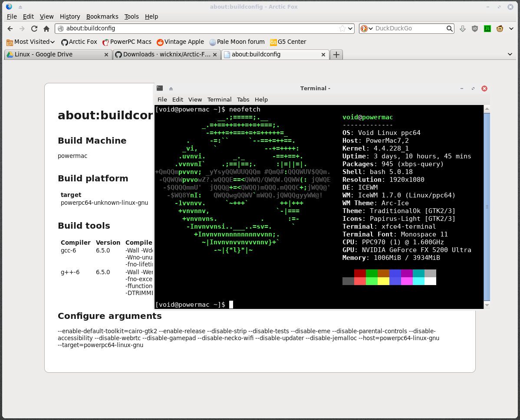Click the powerpc64-unknown-linux-gnu target text
The width and height of the screenshot is (520, 420).
coord(105,203)
